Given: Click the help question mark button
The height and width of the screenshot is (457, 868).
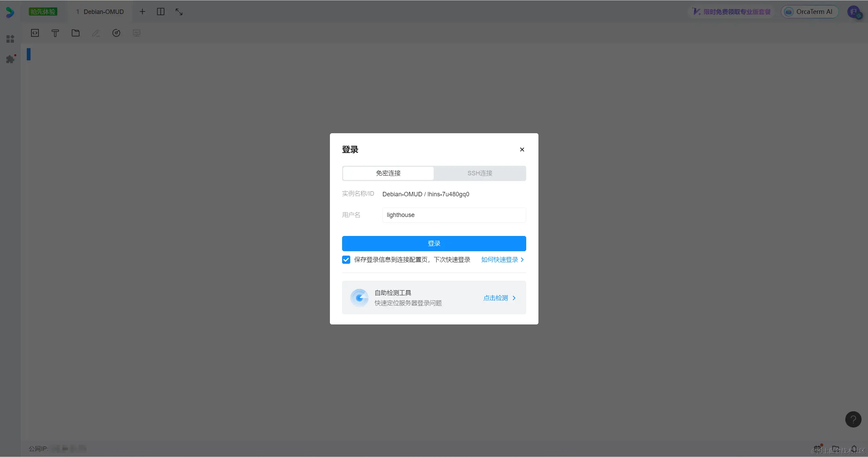Looking at the screenshot, I should [853, 419].
